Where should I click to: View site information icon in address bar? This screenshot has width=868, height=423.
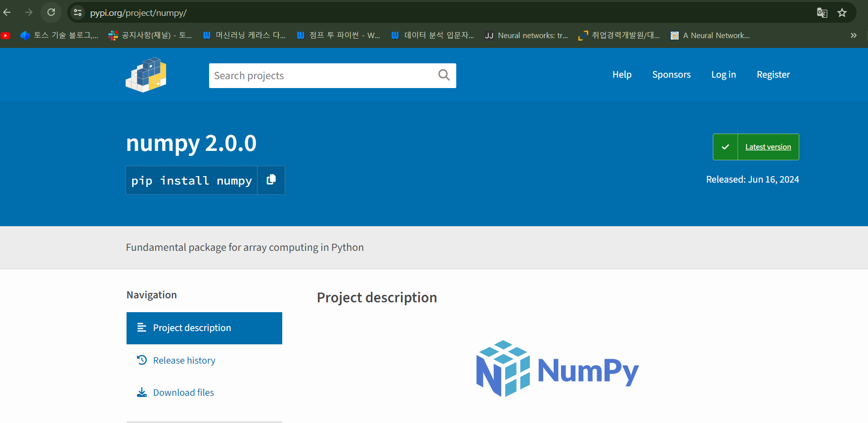(78, 13)
